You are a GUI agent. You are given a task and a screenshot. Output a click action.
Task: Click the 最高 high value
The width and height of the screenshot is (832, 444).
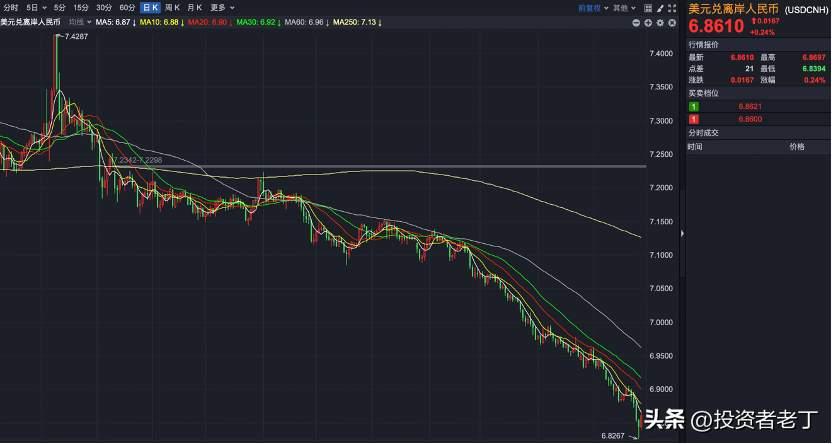pos(815,57)
